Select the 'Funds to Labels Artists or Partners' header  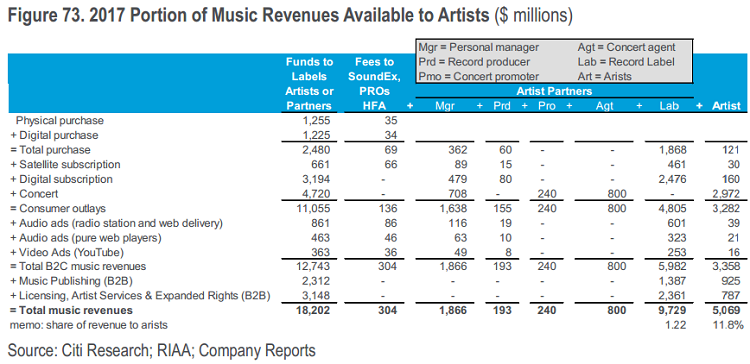tap(309, 84)
